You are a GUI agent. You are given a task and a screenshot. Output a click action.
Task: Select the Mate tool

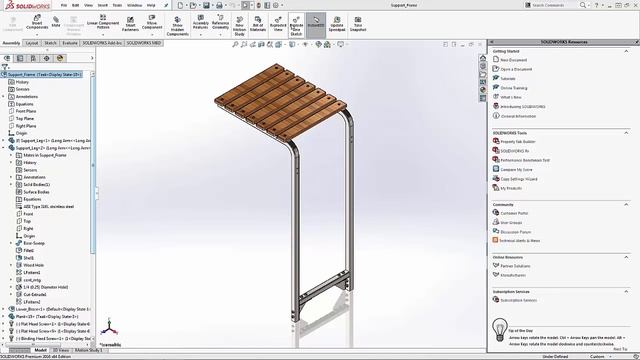coord(56,22)
